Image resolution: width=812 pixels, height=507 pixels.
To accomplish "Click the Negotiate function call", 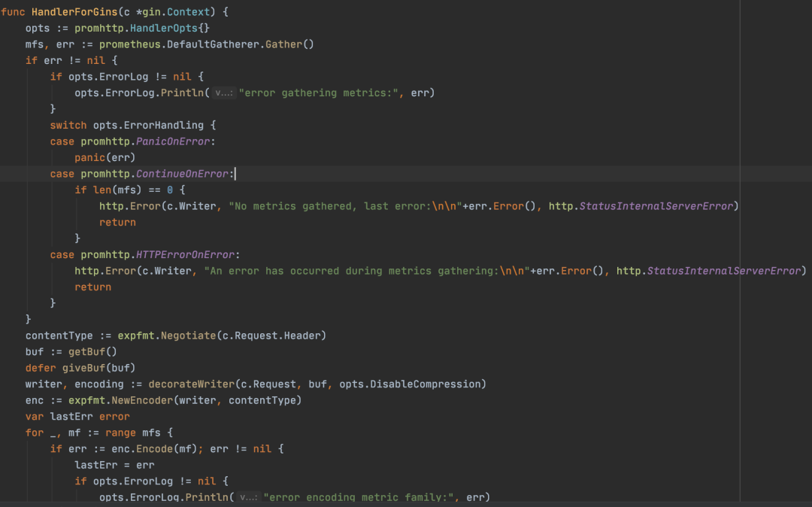I will pos(188,335).
